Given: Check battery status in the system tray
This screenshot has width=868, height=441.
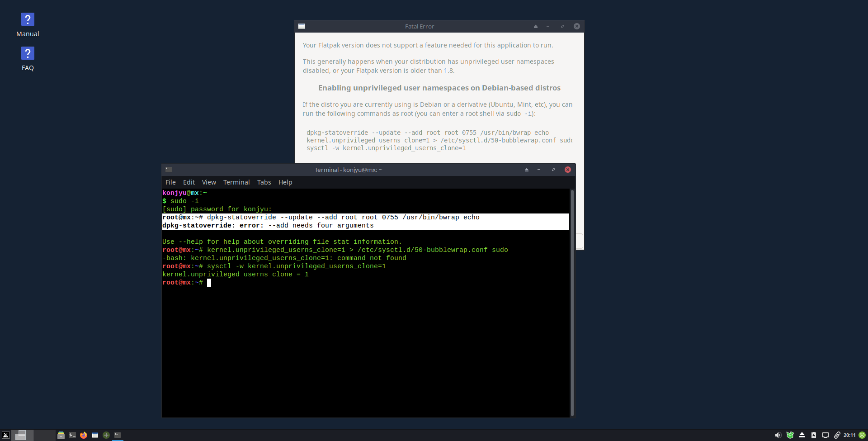Looking at the screenshot, I should coord(814,435).
